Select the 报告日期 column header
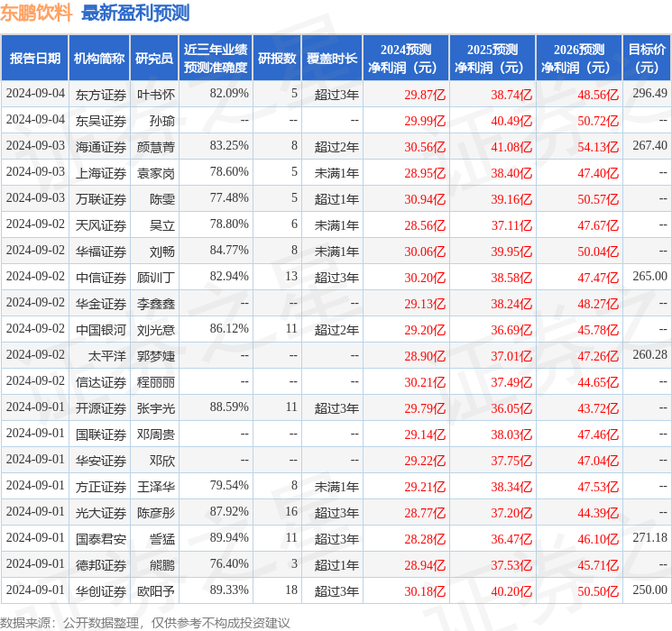 34,59
